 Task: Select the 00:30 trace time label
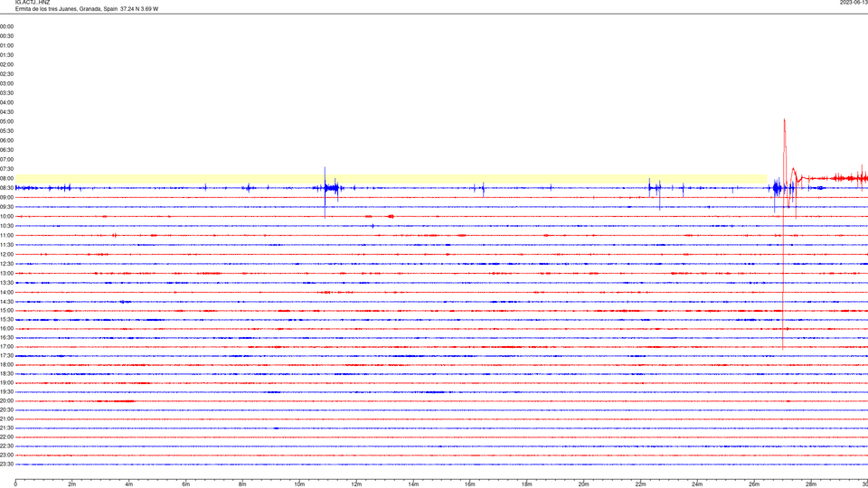[x=6, y=36]
